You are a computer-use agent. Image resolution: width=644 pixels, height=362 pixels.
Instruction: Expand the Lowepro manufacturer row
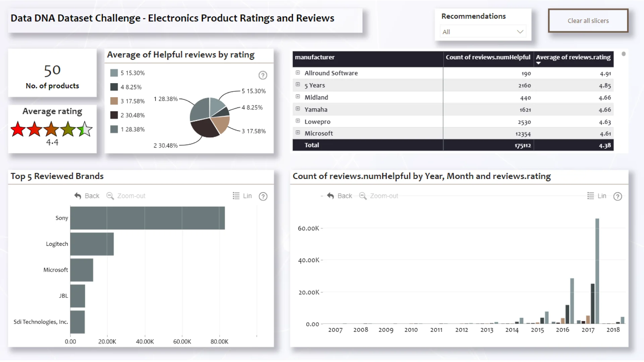pyautogui.click(x=298, y=121)
